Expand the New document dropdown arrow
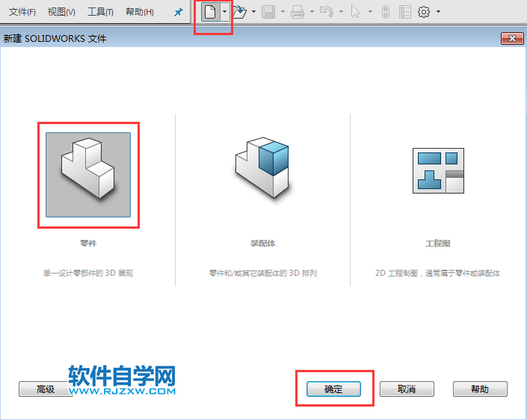 [224, 12]
